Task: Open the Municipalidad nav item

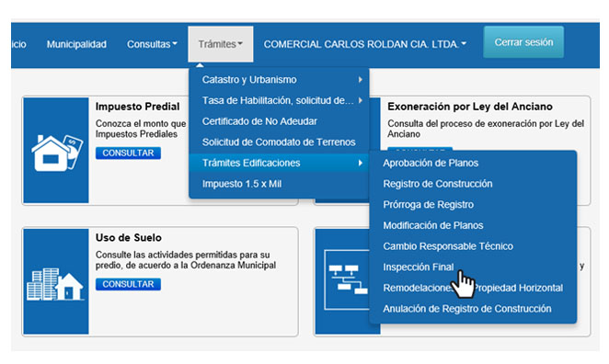Action: point(76,44)
